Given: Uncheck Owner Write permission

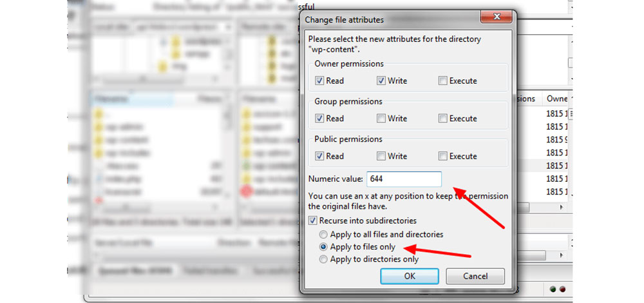Looking at the screenshot, I should coord(381,81).
